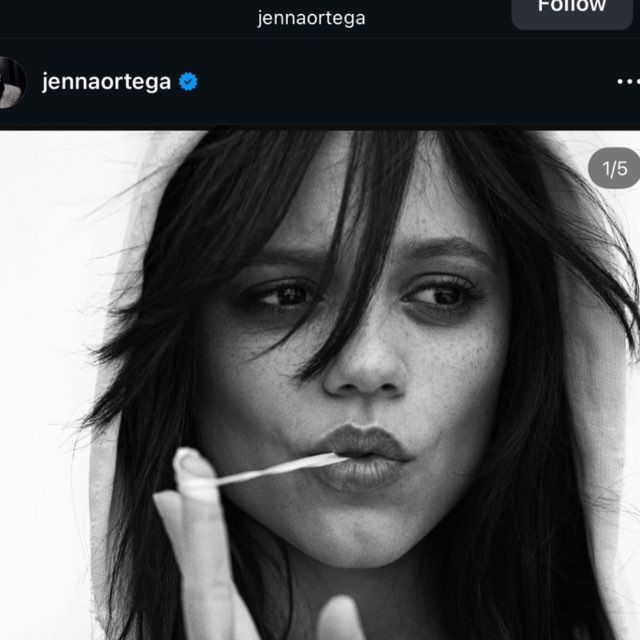Expand post actions with the three dots
The width and height of the screenshot is (640, 640).
click(629, 82)
